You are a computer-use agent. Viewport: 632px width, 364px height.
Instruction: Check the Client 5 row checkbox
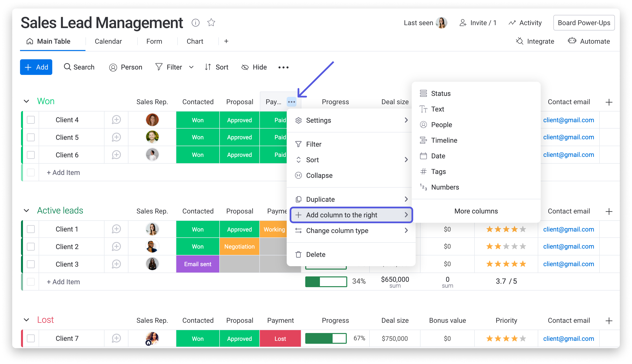coord(31,137)
